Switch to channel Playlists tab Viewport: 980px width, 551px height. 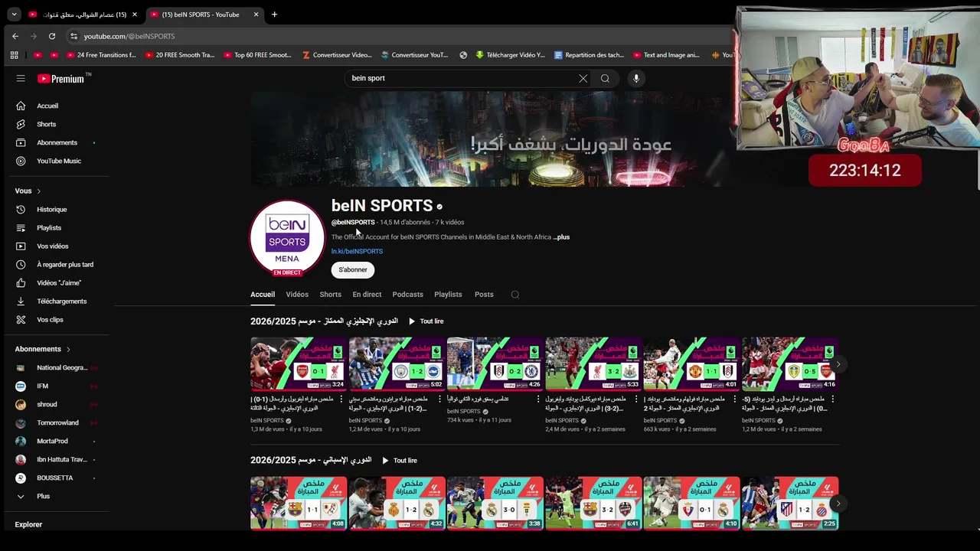(x=448, y=295)
